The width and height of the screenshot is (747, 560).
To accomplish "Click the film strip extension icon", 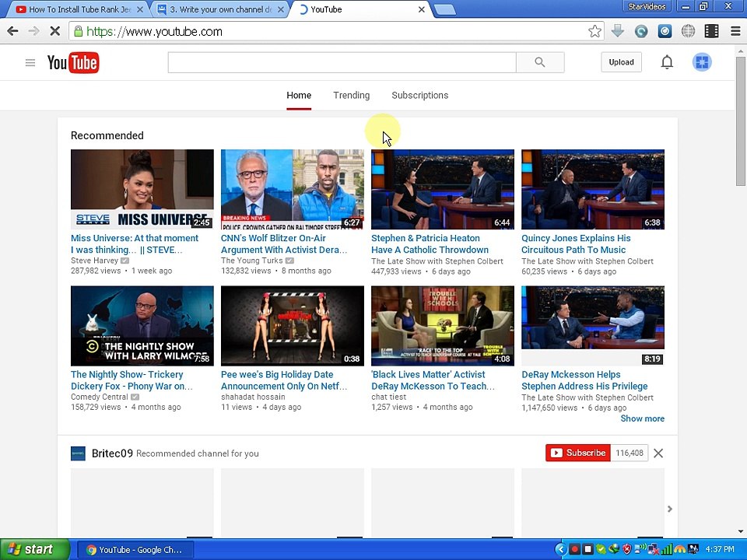I will (x=711, y=31).
